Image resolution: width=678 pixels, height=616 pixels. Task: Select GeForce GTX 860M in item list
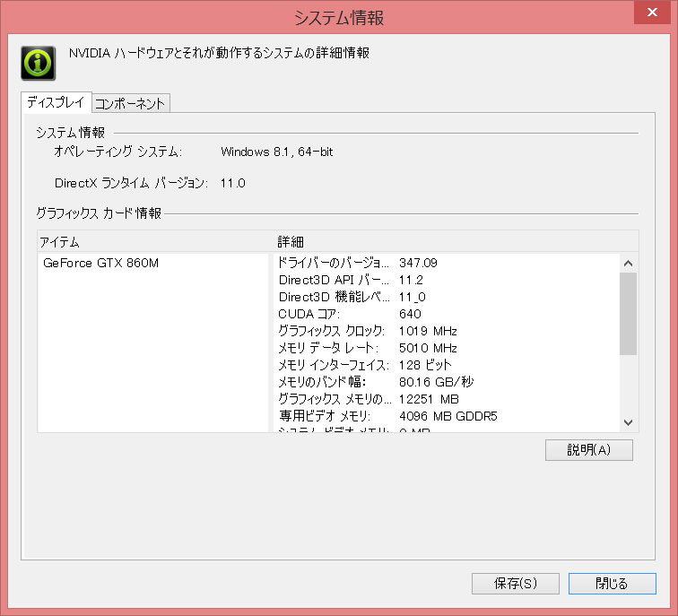100,263
